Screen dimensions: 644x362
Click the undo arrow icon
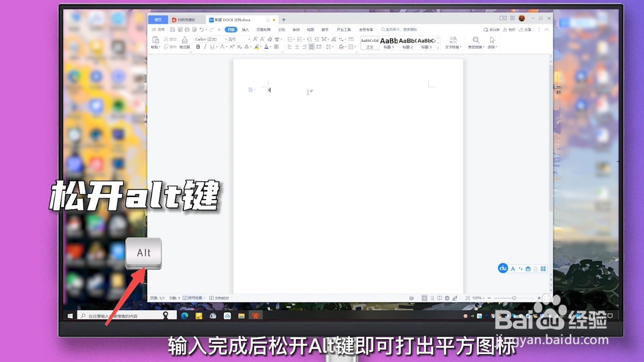[201, 29]
